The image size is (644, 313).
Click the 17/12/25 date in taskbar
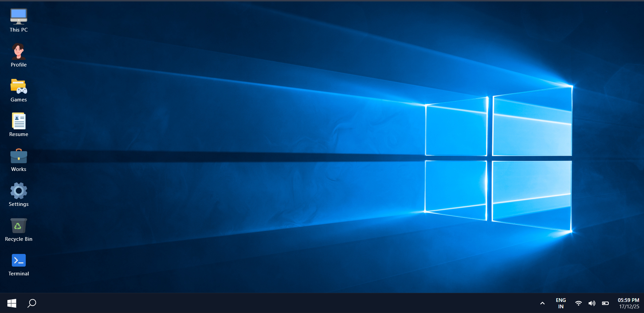(x=629, y=307)
